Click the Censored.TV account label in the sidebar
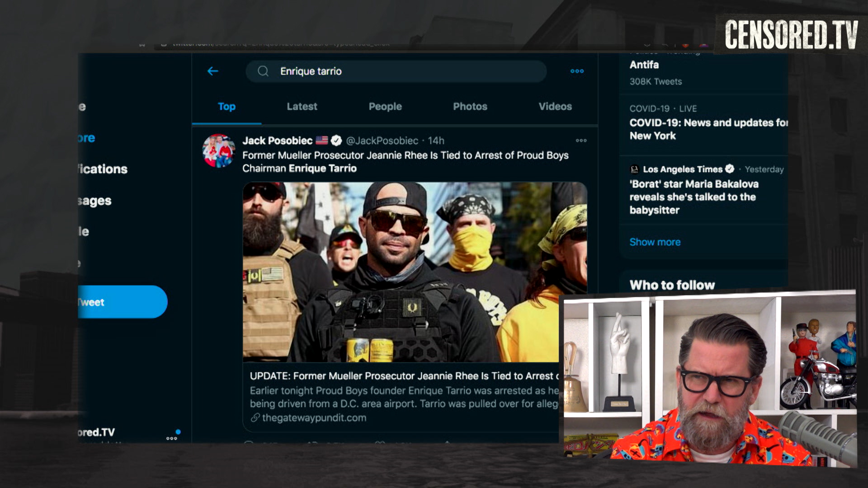The height and width of the screenshot is (488, 868). click(96, 432)
